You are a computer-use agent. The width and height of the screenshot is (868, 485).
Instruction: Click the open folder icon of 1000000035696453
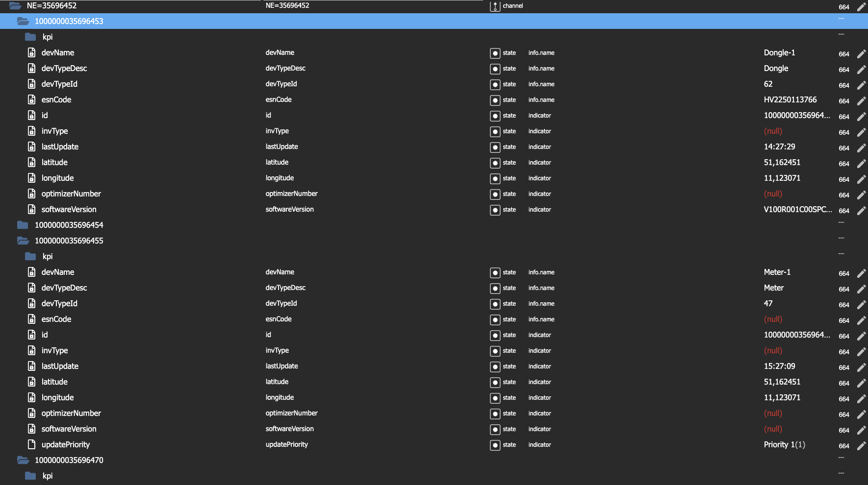point(23,21)
